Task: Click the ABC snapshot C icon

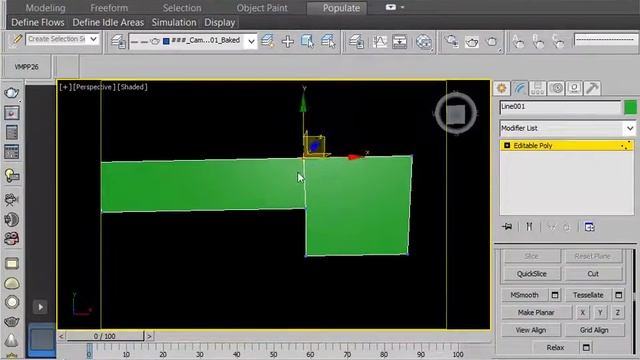Action: coord(558,42)
